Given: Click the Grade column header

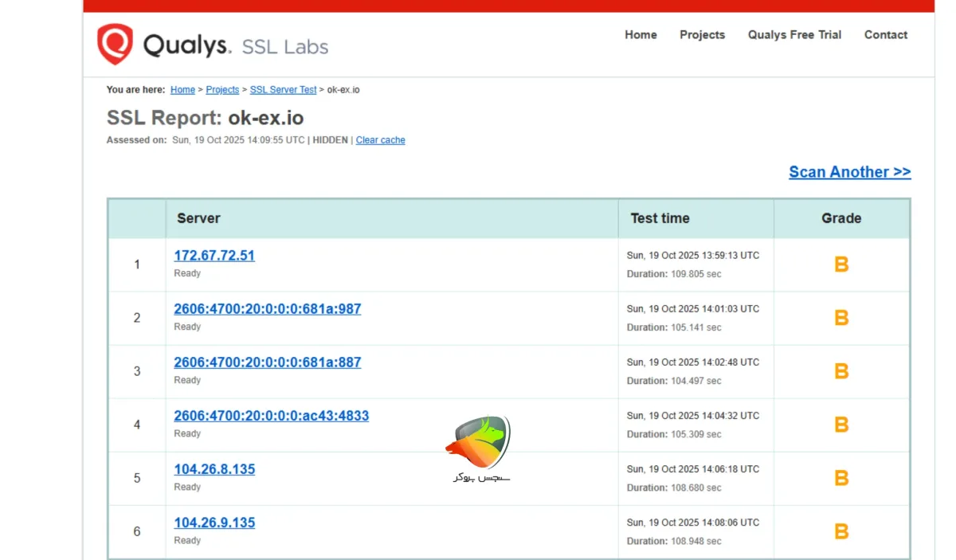Looking at the screenshot, I should (841, 218).
